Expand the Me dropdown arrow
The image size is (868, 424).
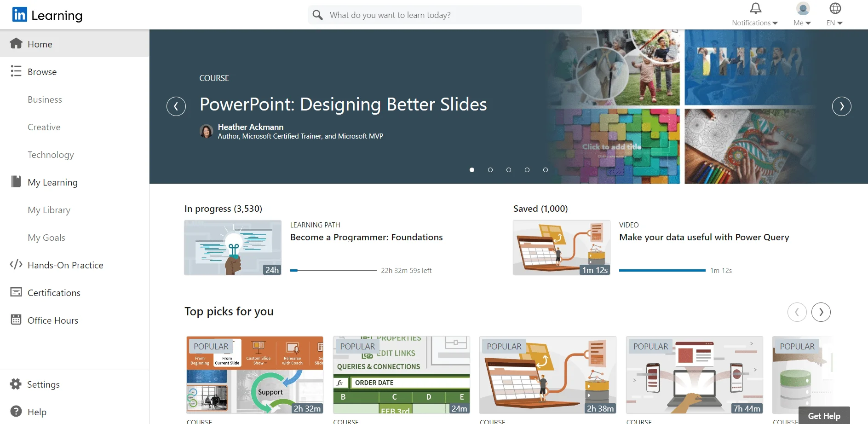click(x=808, y=23)
